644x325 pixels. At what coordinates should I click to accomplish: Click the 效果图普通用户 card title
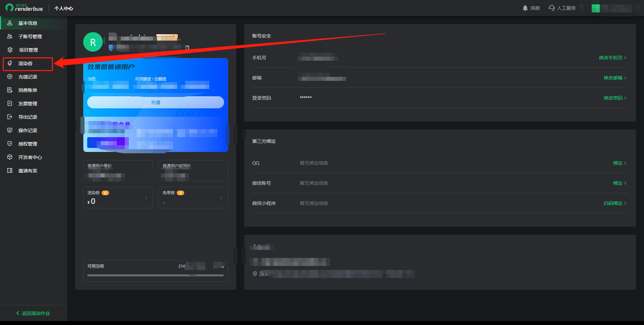click(x=111, y=67)
